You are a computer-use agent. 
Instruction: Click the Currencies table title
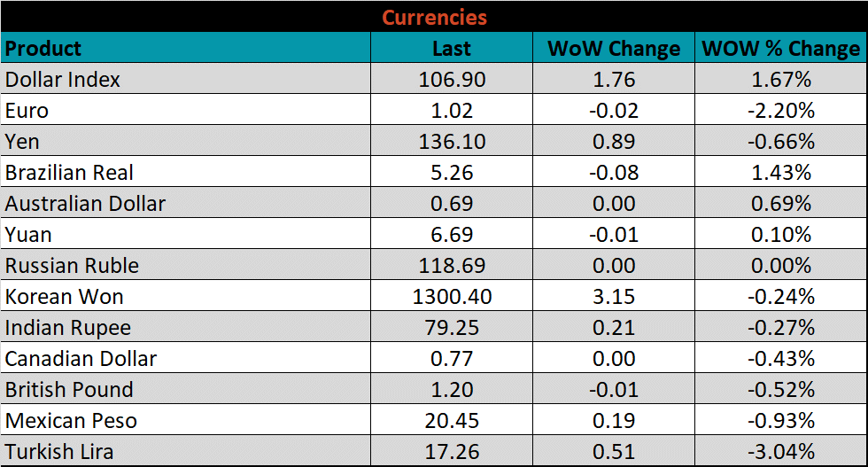click(434, 17)
